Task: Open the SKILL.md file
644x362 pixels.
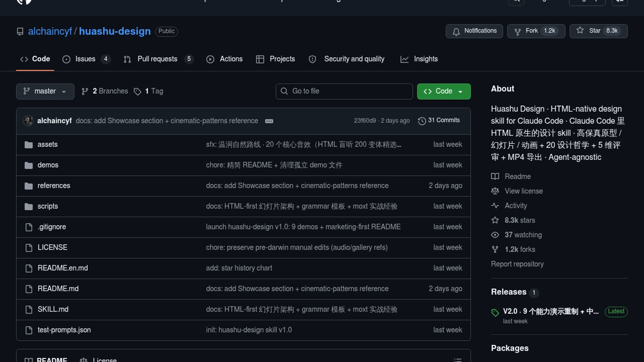Action: click(53, 309)
